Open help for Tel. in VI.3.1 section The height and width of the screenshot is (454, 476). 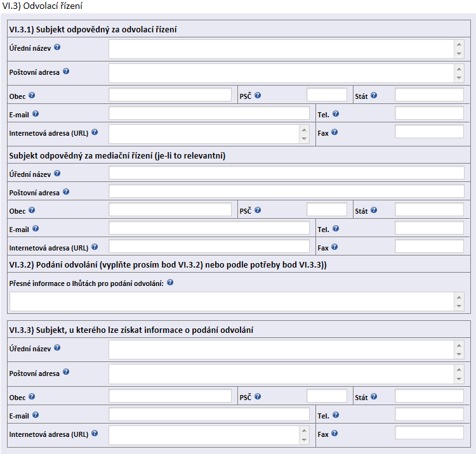click(x=336, y=113)
